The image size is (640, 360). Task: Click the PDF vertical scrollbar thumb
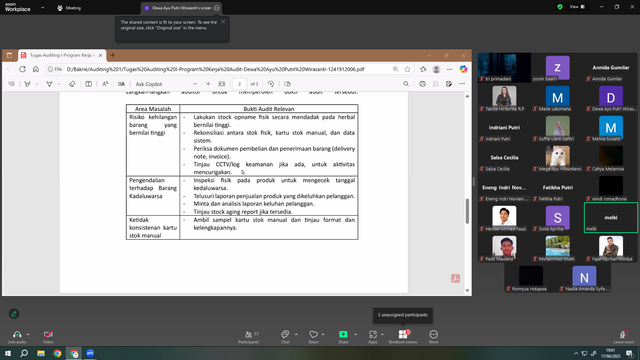467,211
